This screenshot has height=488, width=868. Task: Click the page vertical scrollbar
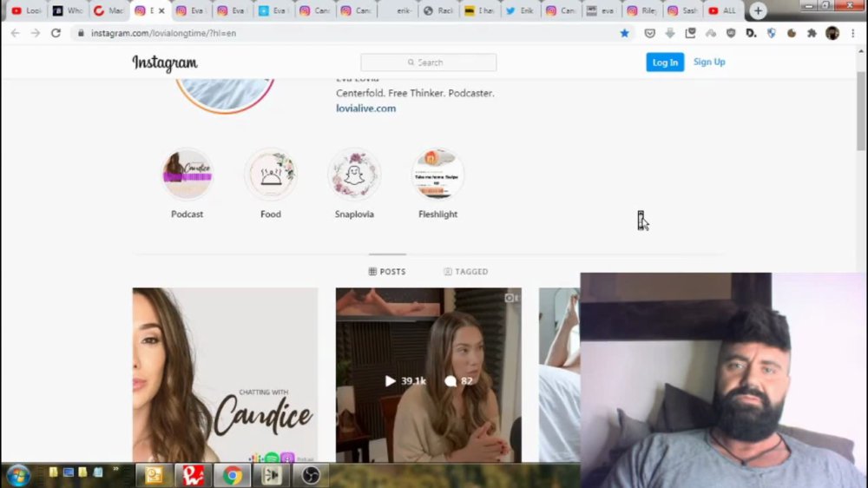(861, 111)
